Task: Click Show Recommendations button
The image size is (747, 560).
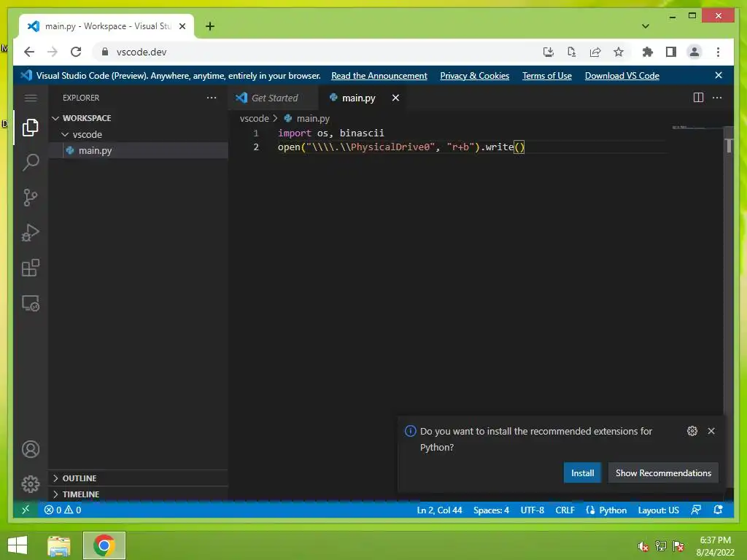Action: (663, 472)
